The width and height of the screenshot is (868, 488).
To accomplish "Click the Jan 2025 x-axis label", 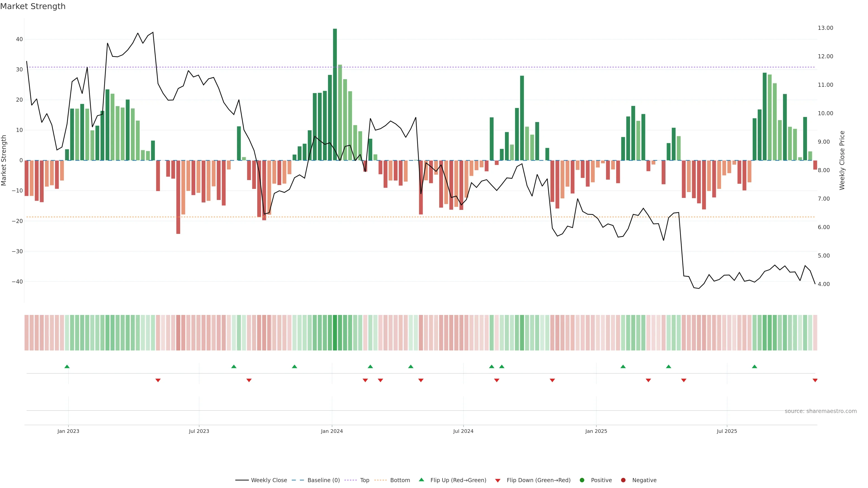I will click(x=596, y=431).
